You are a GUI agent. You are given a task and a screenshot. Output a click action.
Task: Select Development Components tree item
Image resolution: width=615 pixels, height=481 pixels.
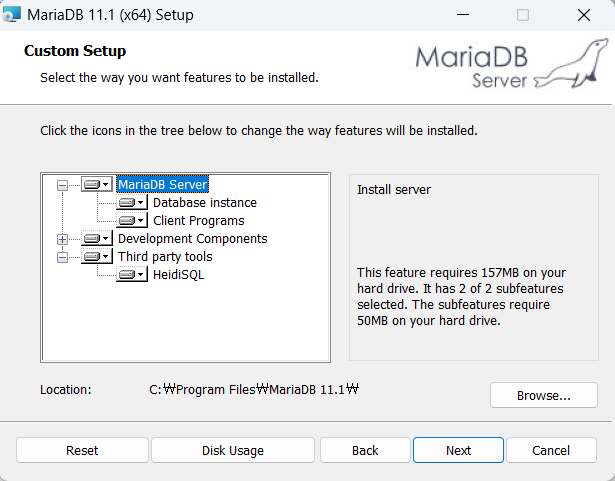pos(193,239)
